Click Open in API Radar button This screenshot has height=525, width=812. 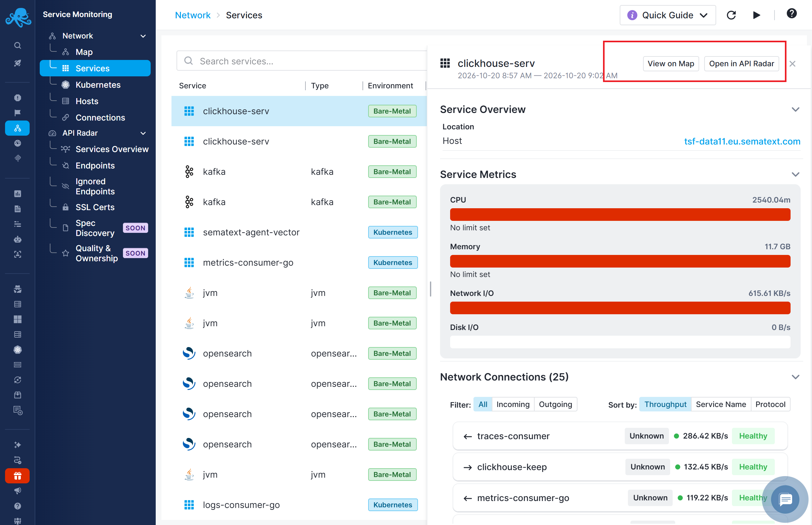click(x=741, y=64)
